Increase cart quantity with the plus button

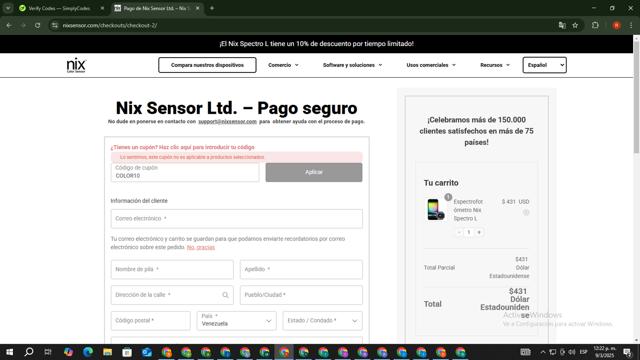click(479, 232)
